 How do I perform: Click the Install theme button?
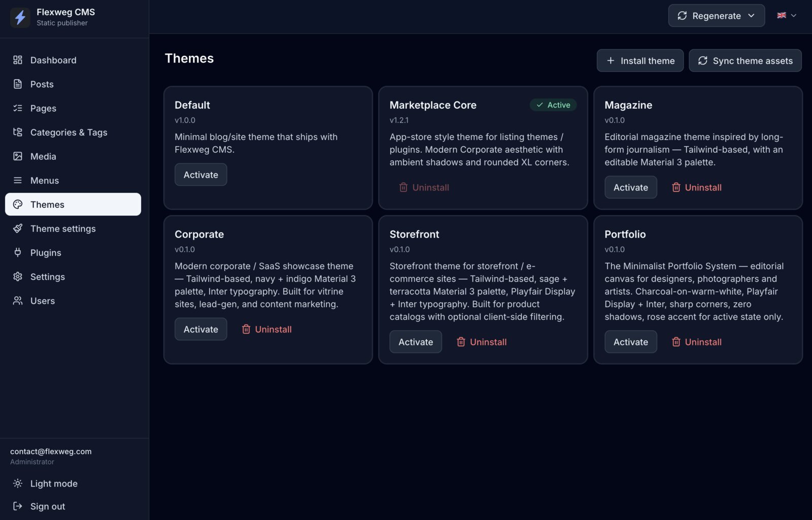[x=640, y=60]
